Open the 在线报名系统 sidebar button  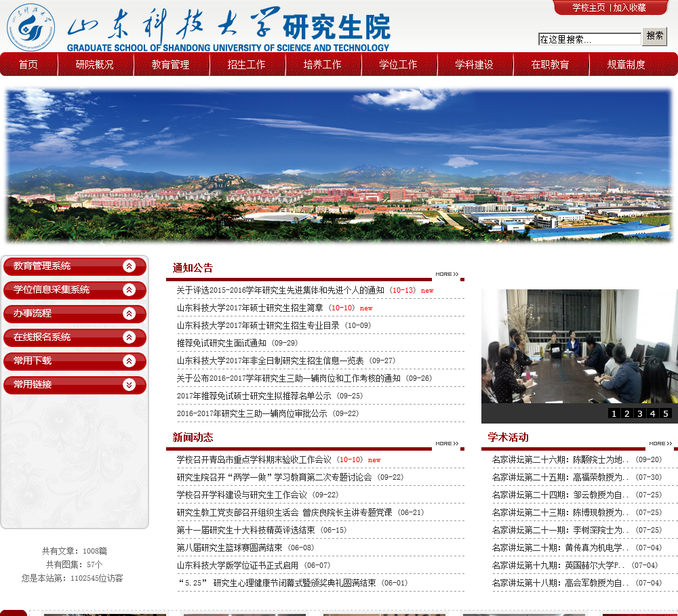point(75,337)
